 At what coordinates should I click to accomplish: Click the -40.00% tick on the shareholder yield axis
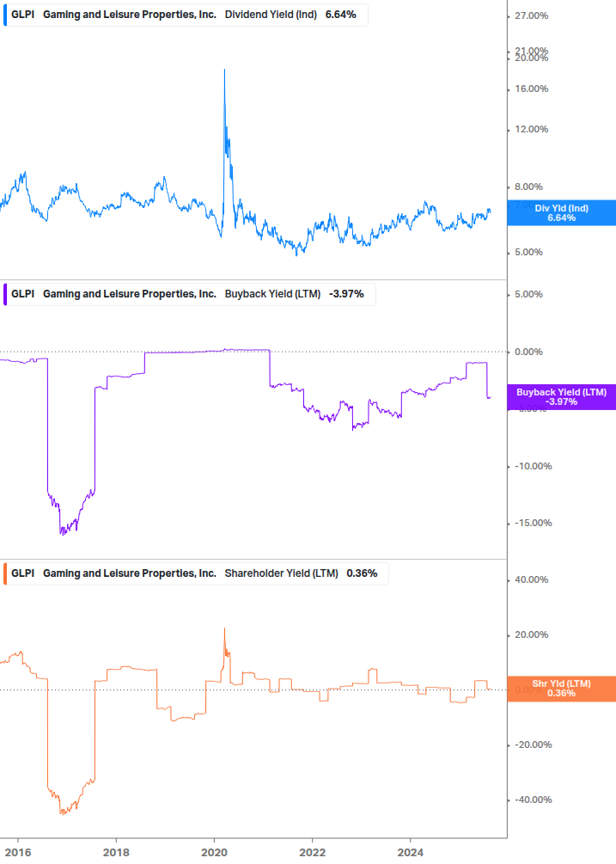[533, 800]
